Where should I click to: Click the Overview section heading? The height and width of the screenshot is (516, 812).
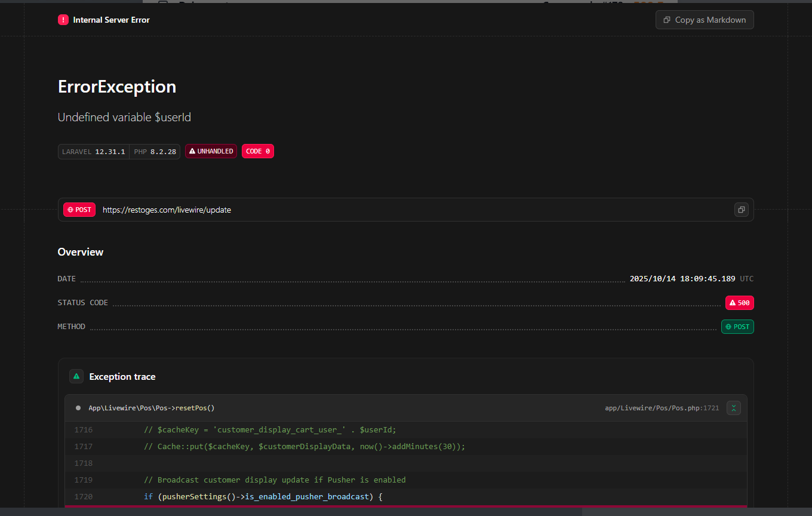(x=81, y=252)
